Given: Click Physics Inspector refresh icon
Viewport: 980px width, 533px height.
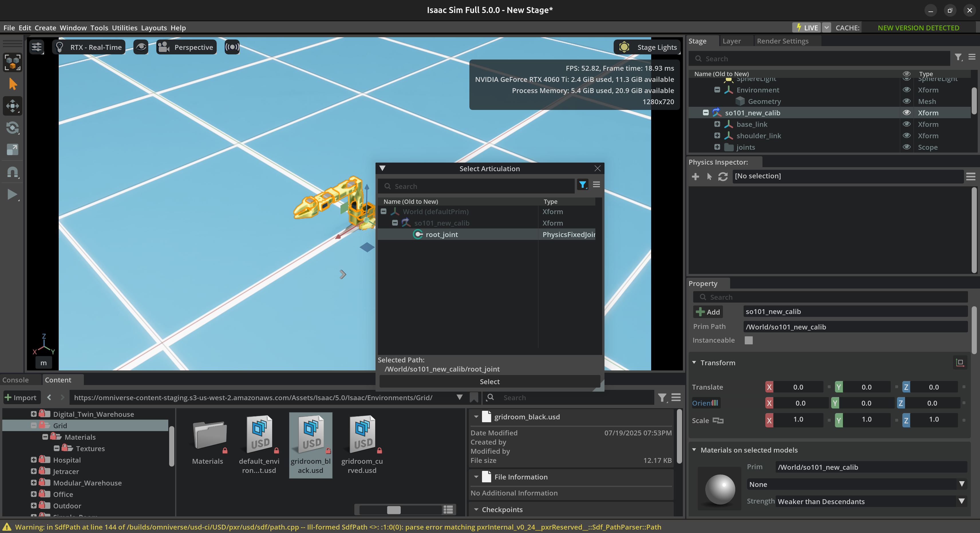Looking at the screenshot, I should click(x=723, y=177).
